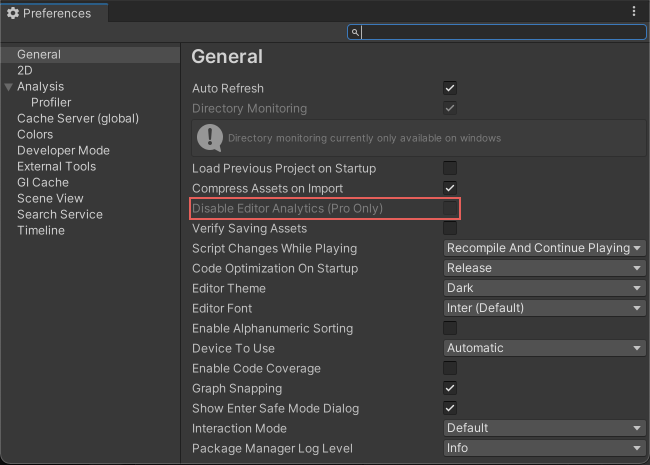Toggle Compress Assets on Import checkbox
This screenshot has height=465, width=650.
coord(450,188)
